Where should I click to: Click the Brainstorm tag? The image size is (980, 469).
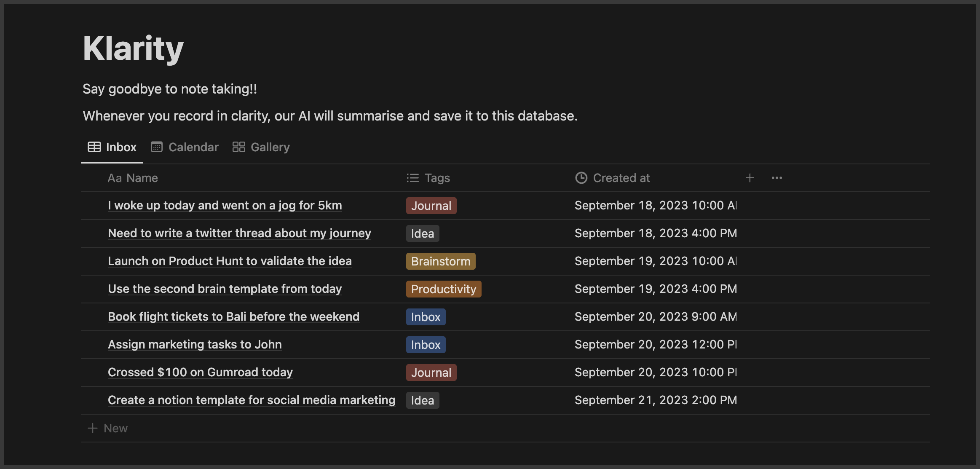click(x=441, y=261)
